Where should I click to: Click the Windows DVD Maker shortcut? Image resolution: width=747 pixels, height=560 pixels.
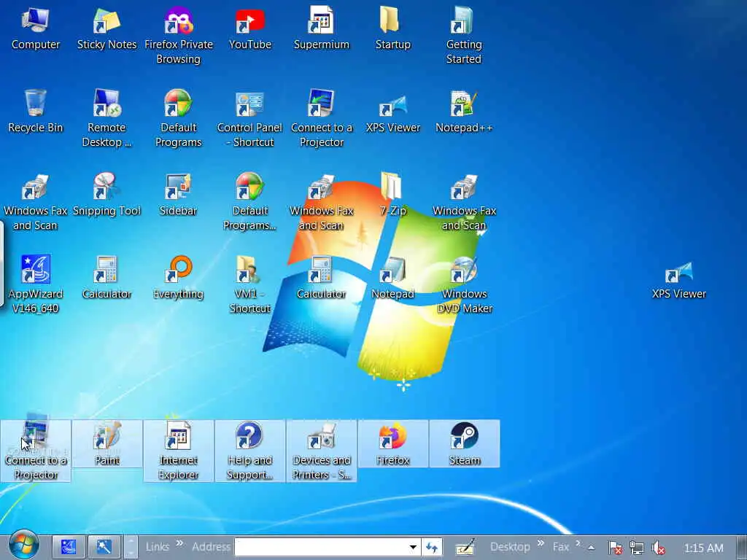pyautogui.click(x=464, y=285)
